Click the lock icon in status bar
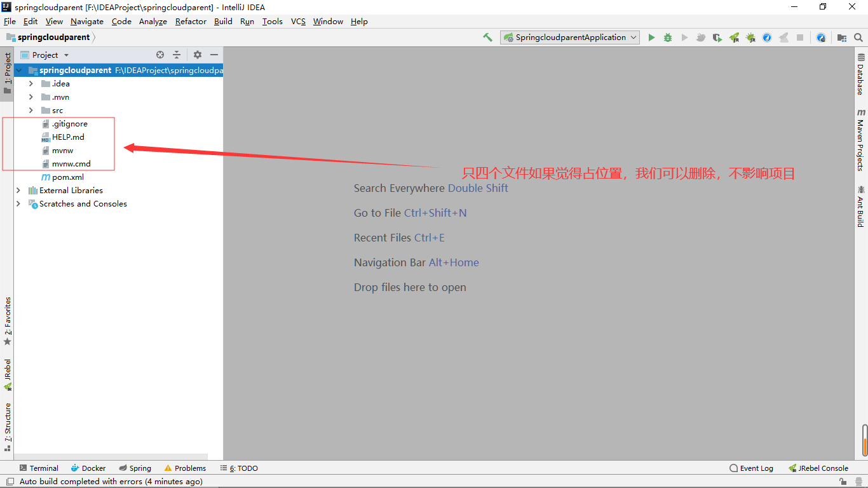 (x=843, y=482)
